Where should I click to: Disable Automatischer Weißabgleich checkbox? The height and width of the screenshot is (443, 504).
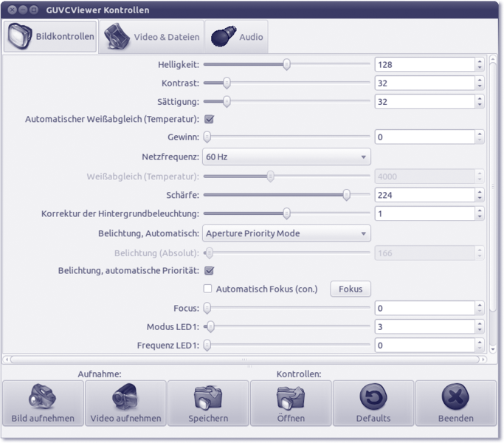[x=209, y=119]
